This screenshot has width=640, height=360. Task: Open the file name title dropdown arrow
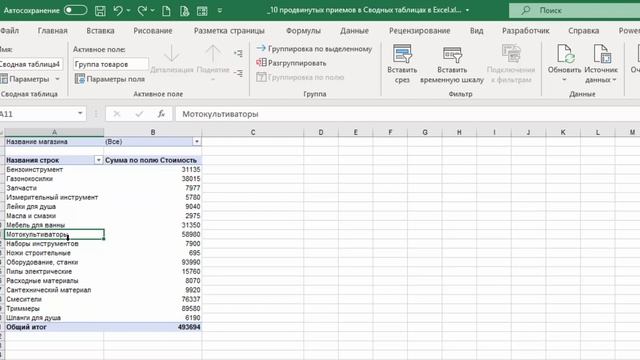[467, 10]
